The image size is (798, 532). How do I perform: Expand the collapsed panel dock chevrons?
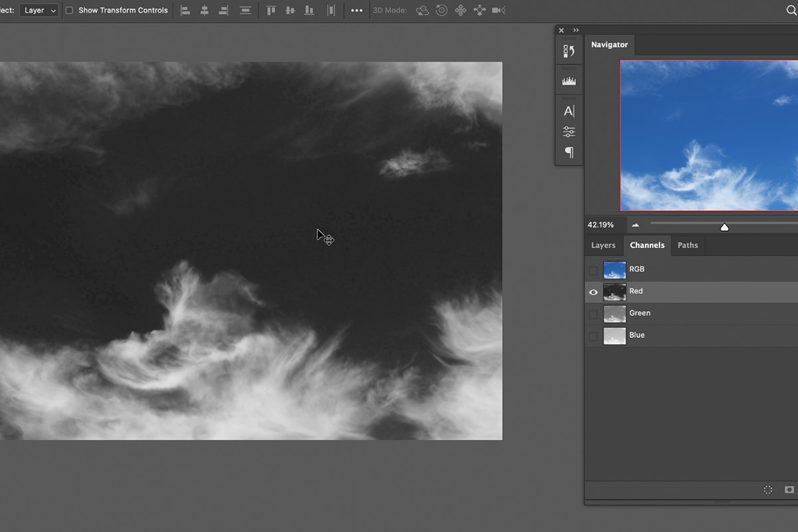[x=576, y=30]
